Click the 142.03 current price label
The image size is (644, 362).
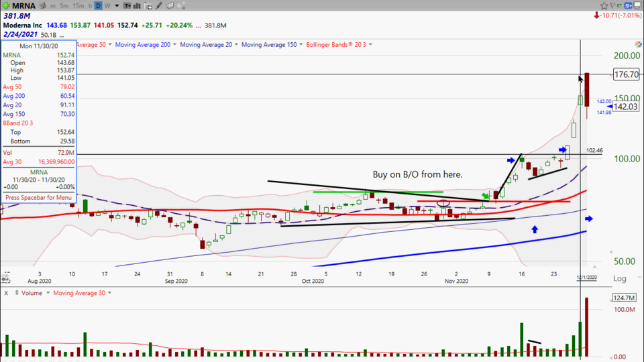626,107
